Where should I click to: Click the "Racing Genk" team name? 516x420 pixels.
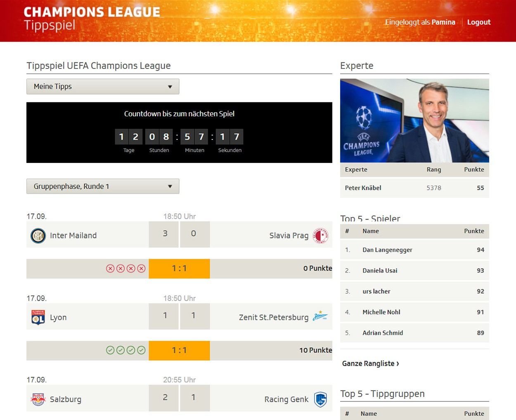286,399
